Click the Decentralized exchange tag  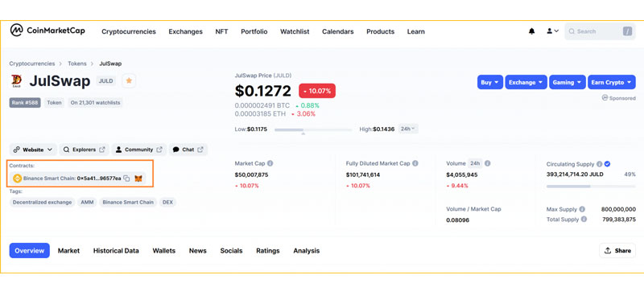[x=43, y=202]
